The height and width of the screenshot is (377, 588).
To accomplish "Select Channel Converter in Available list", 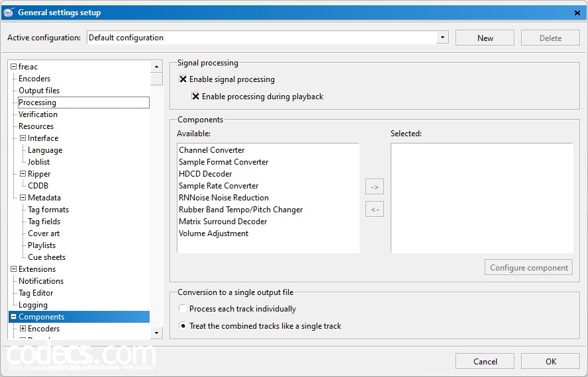I will (211, 150).
